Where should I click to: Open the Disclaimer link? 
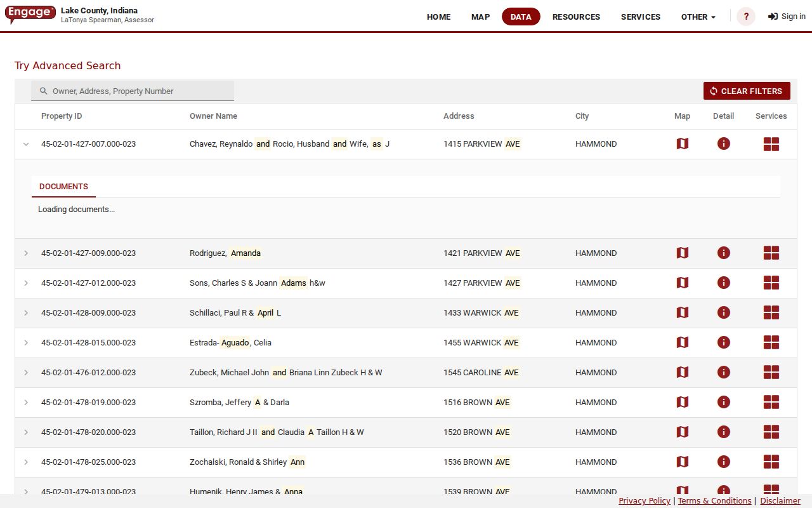tap(780, 501)
